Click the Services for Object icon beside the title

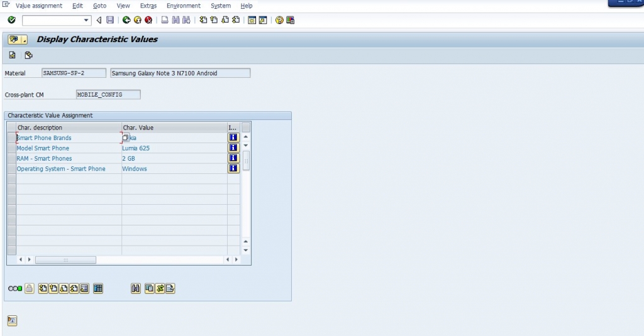click(x=14, y=40)
